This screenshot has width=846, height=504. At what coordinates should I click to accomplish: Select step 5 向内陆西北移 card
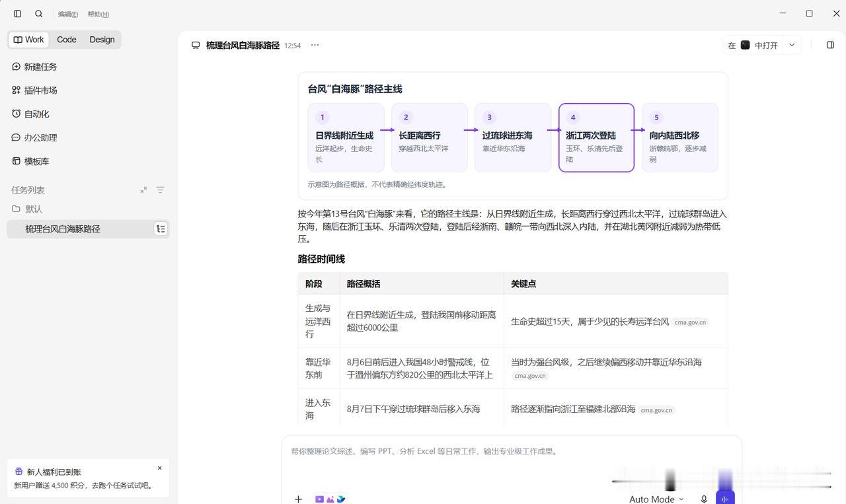pos(679,137)
